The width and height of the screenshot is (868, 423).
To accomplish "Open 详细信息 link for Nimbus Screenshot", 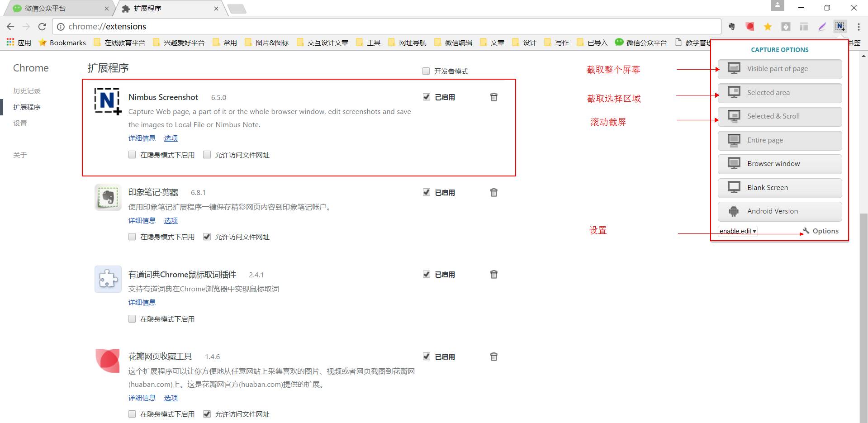I will [x=142, y=138].
